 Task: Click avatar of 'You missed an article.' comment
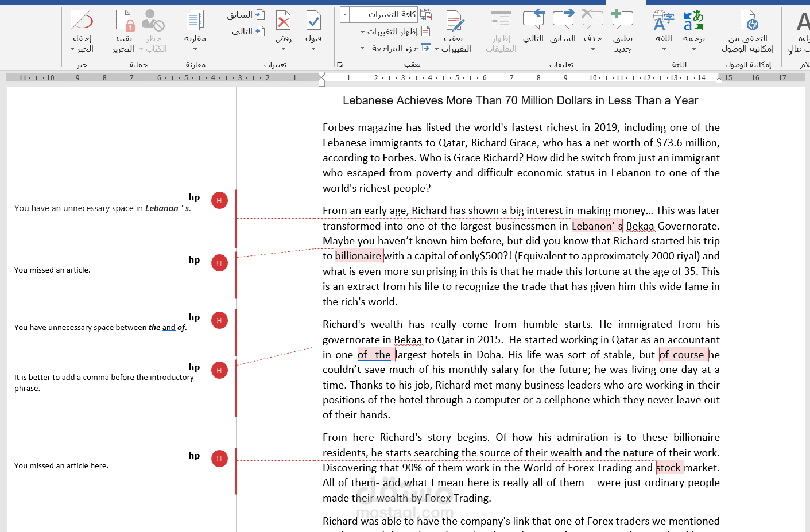[219, 263]
